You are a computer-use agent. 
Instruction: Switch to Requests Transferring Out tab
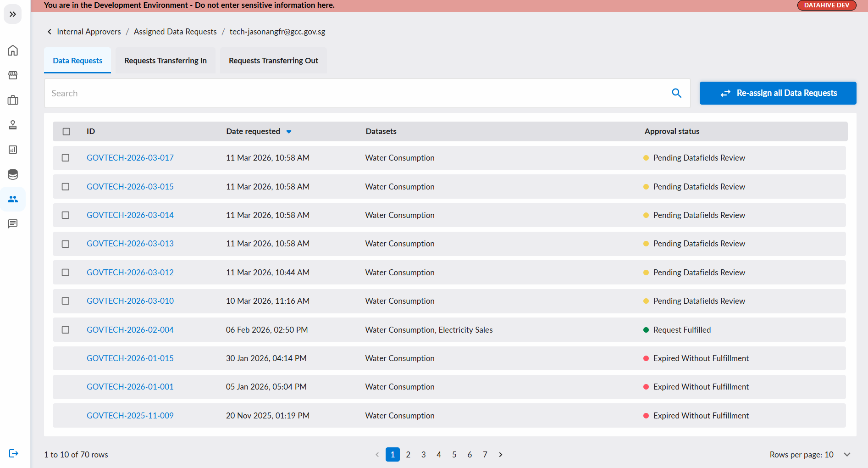(x=273, y=61)
